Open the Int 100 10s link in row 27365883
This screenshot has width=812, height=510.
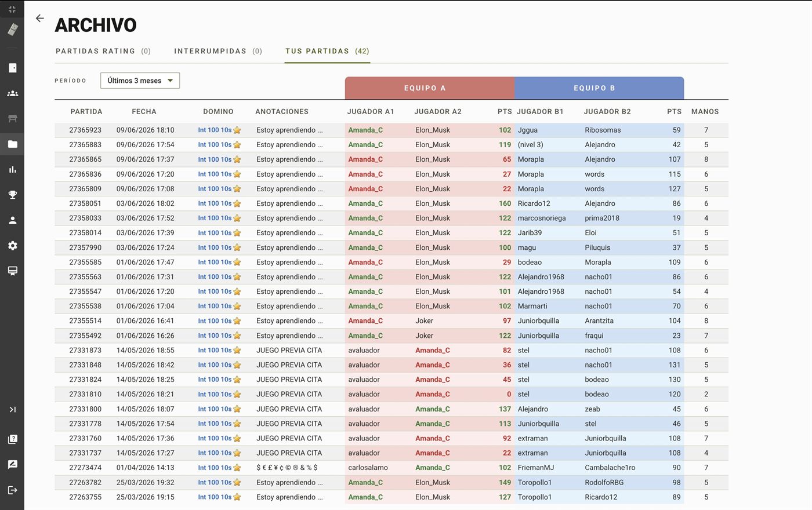click(215, 145)
